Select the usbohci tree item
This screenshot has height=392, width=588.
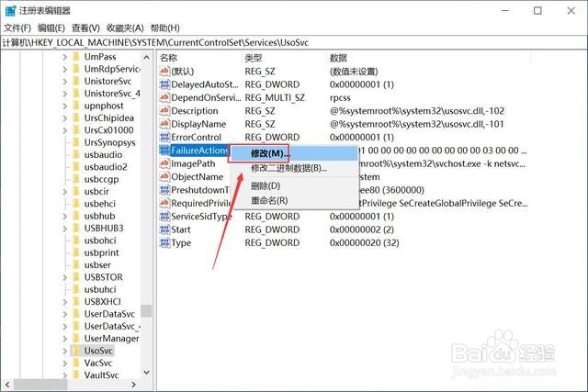point(100,241)
